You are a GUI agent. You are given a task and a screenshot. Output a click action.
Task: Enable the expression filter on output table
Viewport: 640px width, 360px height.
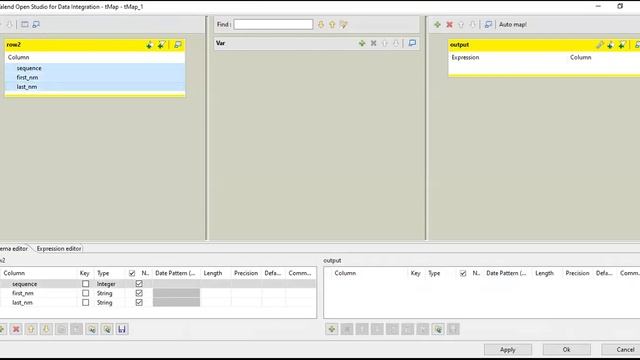(x=611, y=45)
